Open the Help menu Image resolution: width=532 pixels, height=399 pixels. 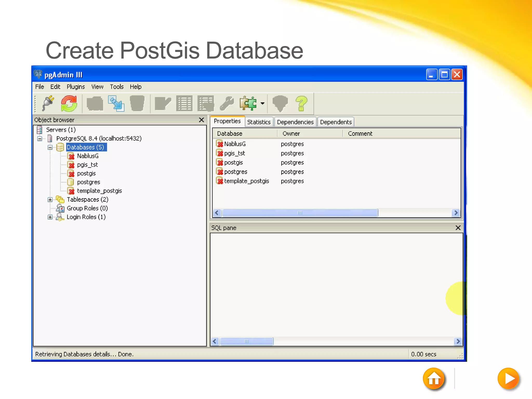[136, 87]
